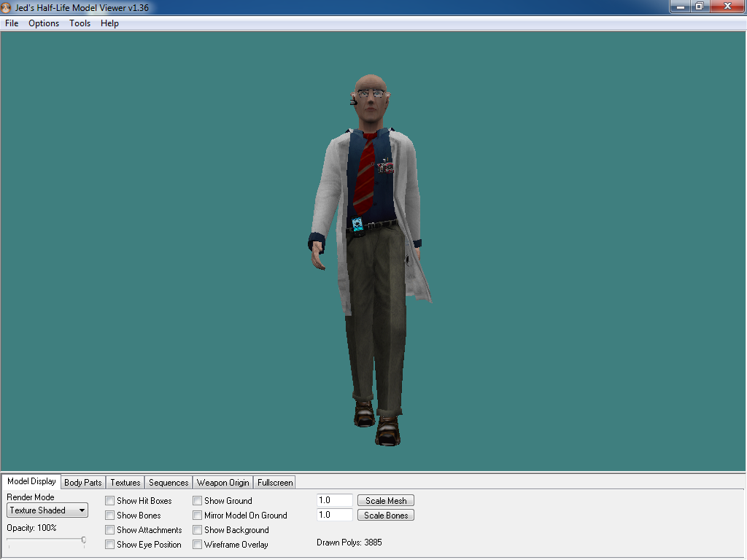Click the Scale Mesh button
Image resolution: width=747 pixels, height=560 pixels.
click(x=386, y=501)
